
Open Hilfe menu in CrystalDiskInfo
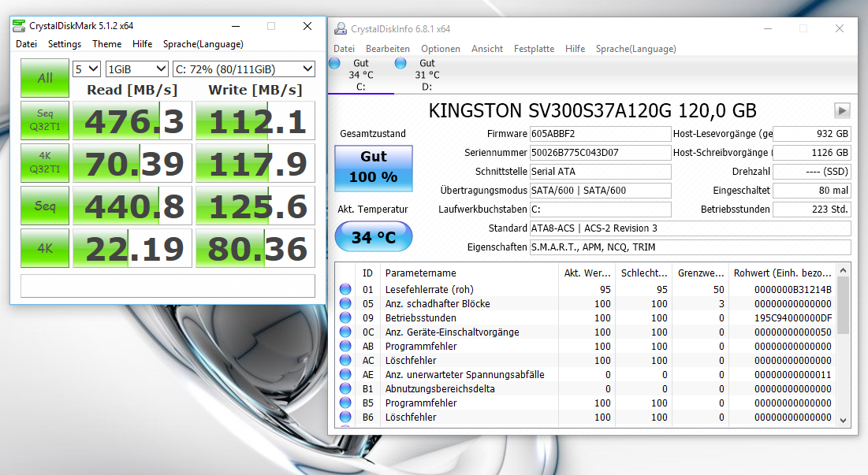pyautogui.click(x=576, y=49)
